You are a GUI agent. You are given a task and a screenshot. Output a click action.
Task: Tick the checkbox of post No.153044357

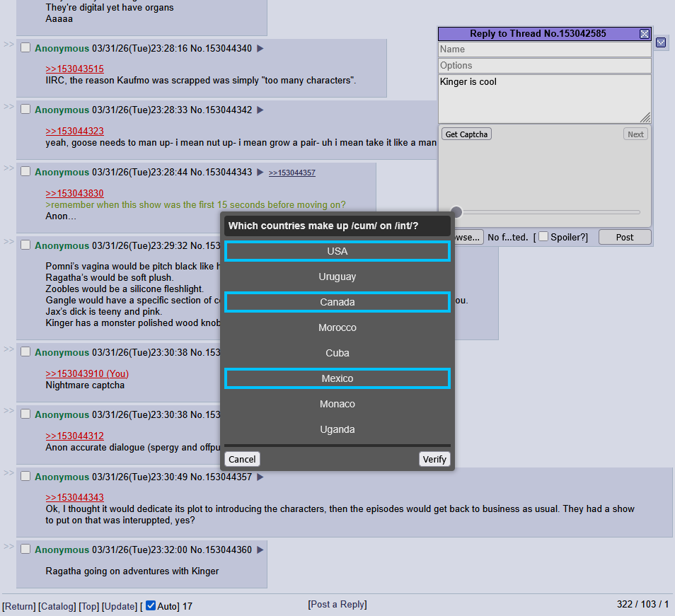tap(26, 476)
